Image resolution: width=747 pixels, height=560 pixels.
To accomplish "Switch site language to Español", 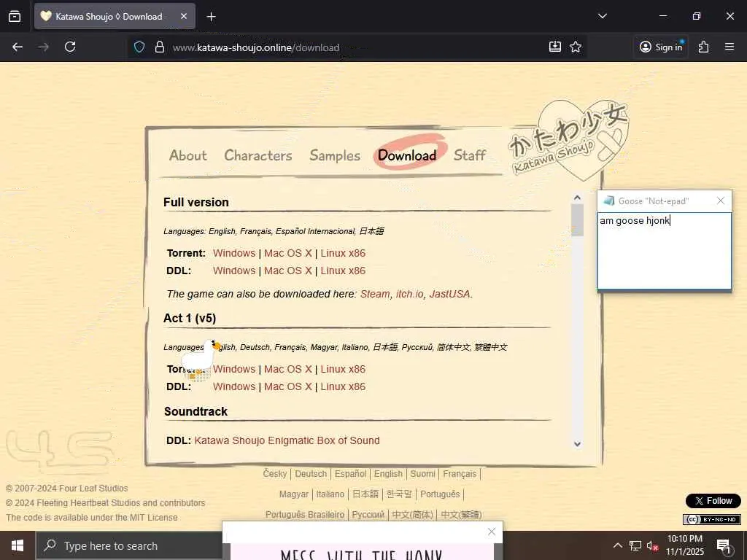I will [x=350, y=474].
